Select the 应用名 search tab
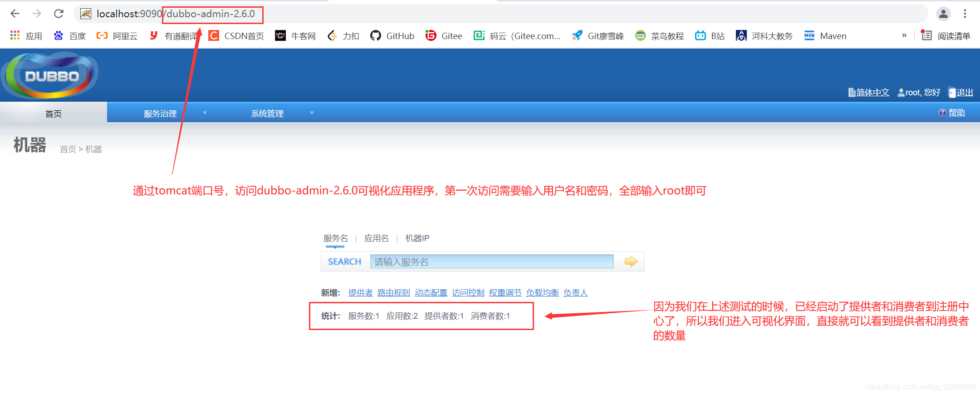 [x=376, y=238]
